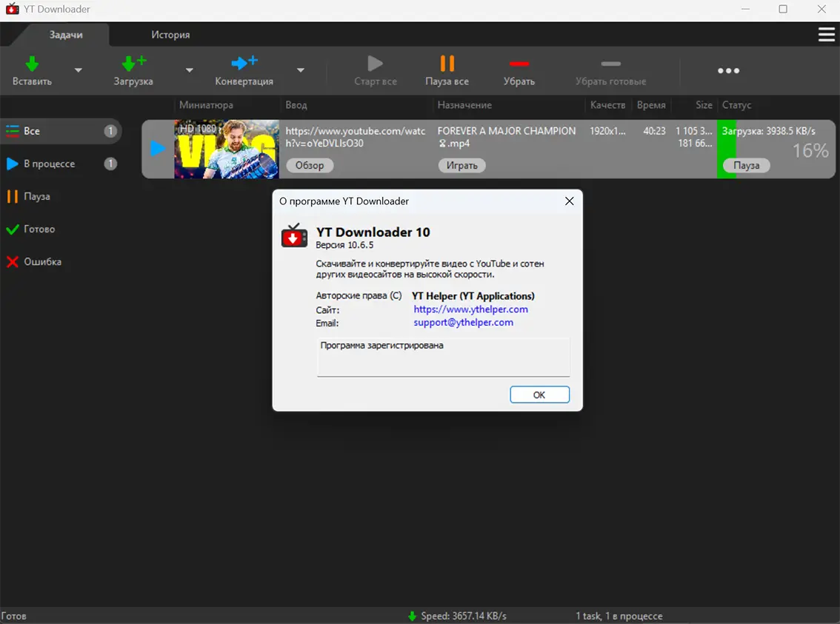Screen dimensions: 840x624
Task: Click the Время column header
Action: point(651,105)
